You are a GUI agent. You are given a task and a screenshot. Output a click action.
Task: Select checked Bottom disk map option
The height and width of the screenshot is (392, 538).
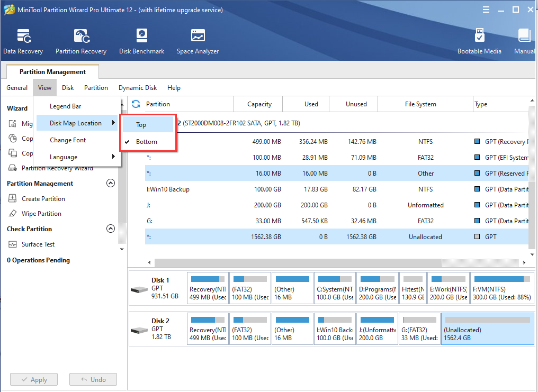click(x=146, y=142)
